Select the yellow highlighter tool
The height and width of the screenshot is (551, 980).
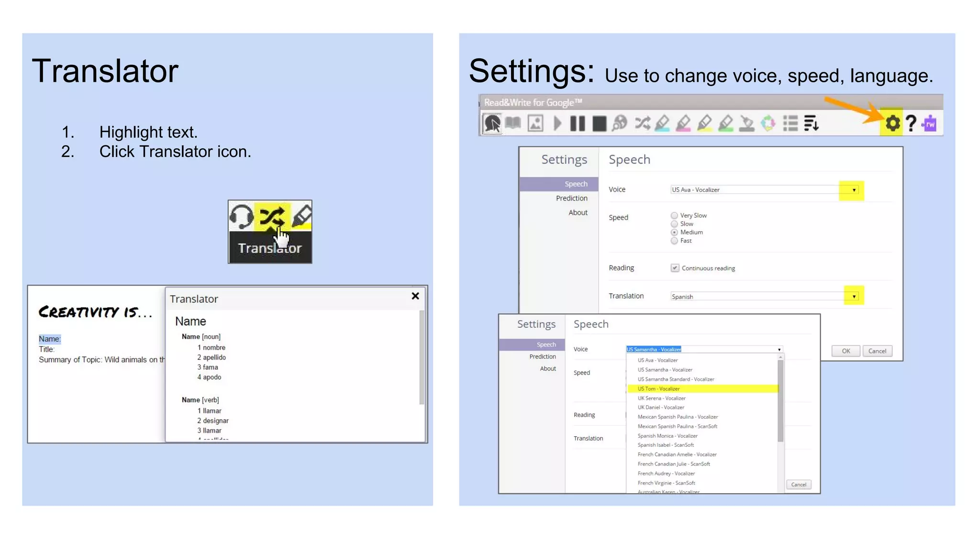705,123
